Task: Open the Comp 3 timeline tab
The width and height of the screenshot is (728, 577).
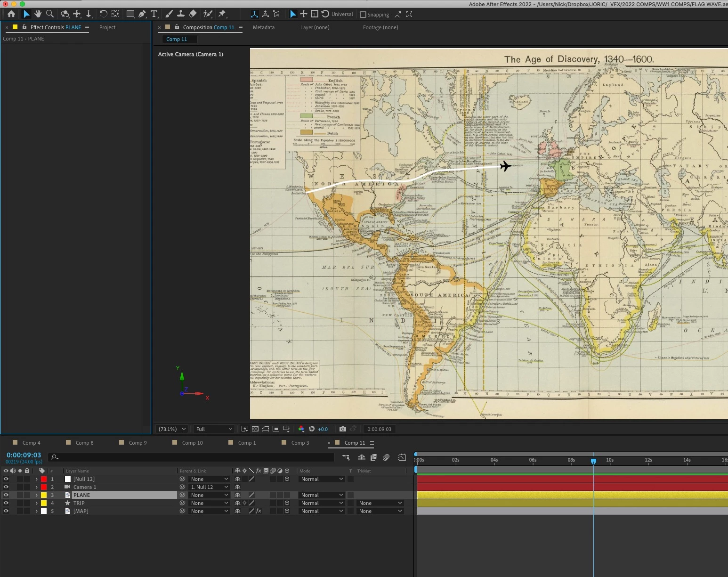Action: pyautogui.click(x=300, y=443)
